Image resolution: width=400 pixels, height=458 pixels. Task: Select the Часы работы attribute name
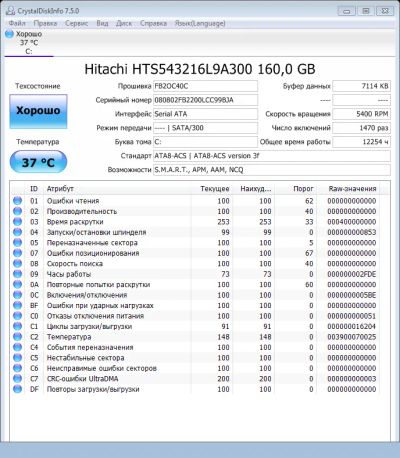tap(69, 274)
